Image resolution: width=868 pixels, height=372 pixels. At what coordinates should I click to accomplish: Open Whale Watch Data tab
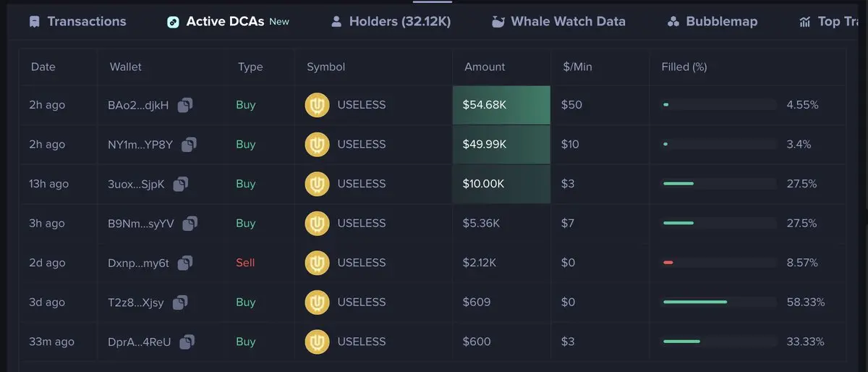558,22
